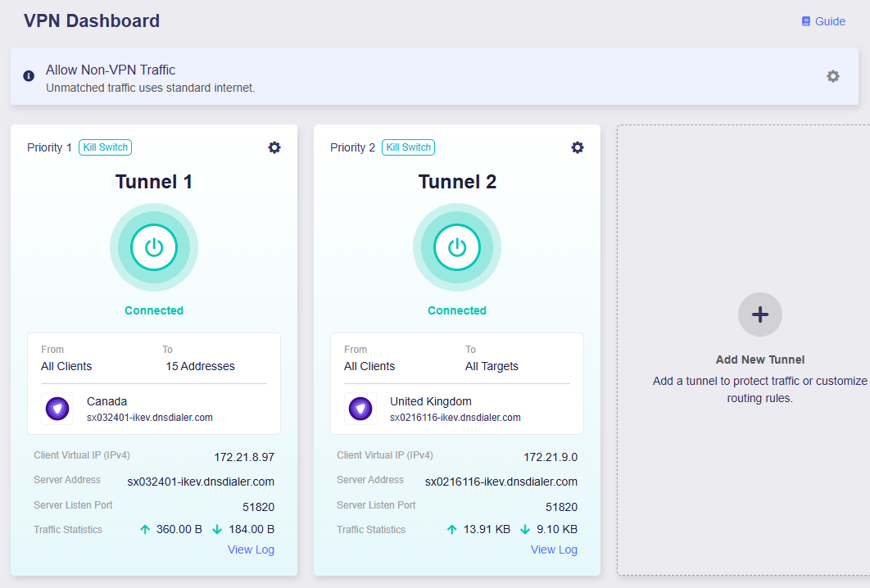Click gear icon in Allow Non-VPN Traffic banner
This screenshot has width=870, height=588.
coord(833,76)
